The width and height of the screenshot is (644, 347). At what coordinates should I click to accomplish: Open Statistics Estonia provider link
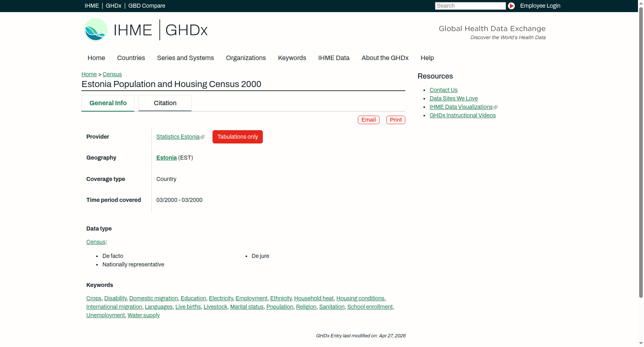[178, 137]
